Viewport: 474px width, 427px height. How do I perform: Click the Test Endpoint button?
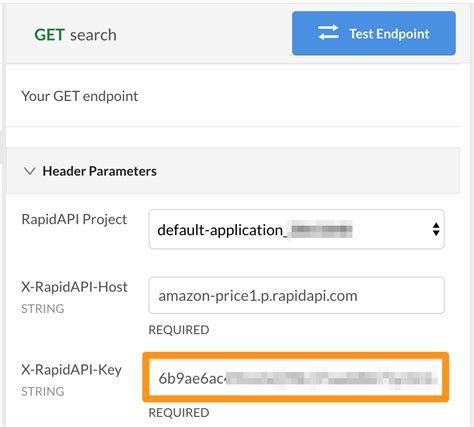click(374, 33)
